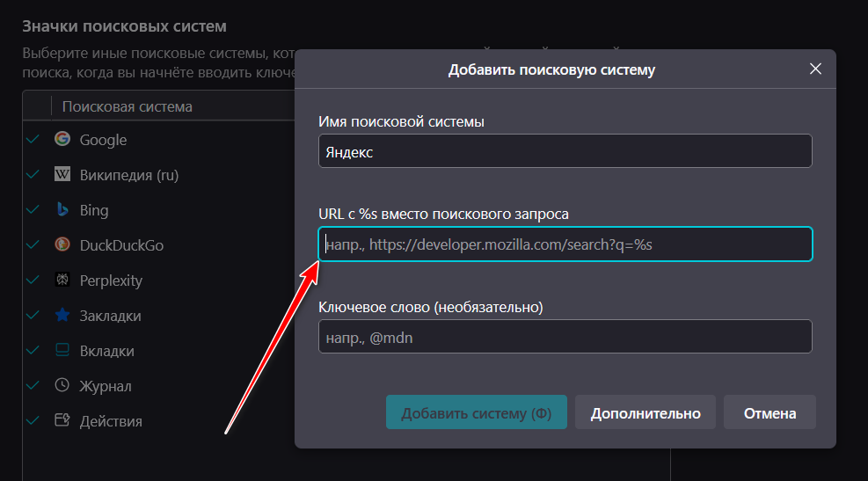Click the Журнал clock icon
Image resolution: width=868 pixels, height=481 pixels.
[x=62, y=385]
